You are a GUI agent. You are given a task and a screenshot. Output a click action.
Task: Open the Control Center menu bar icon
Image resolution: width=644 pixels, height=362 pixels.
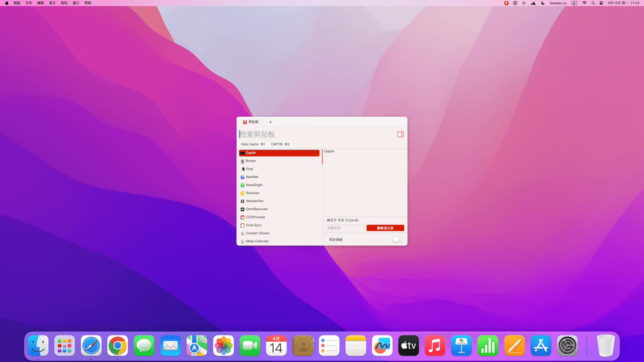[x=601, y=3]
